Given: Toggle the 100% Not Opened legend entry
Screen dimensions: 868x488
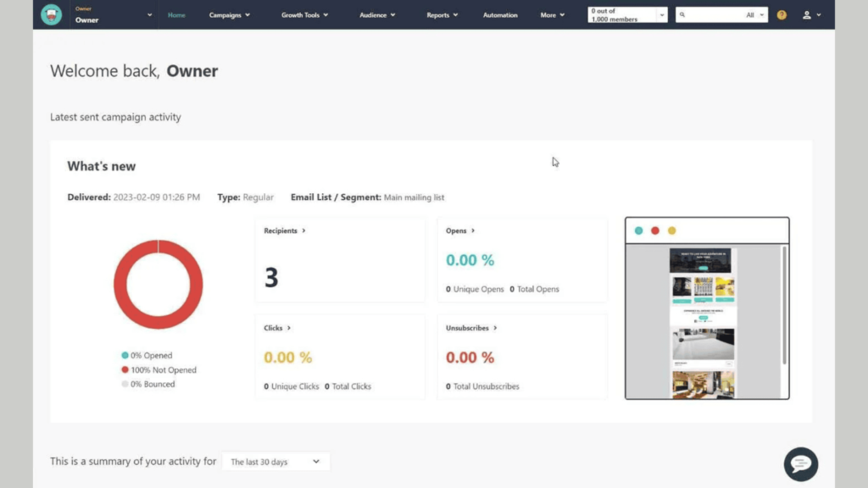Looking at the screenshot, I should (x=160, y=369).
